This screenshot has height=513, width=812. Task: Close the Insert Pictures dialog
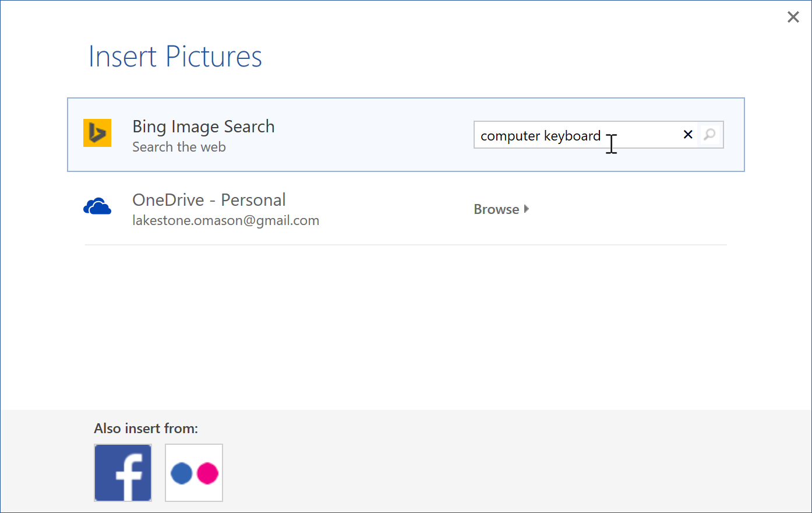(x=793, y=17)
